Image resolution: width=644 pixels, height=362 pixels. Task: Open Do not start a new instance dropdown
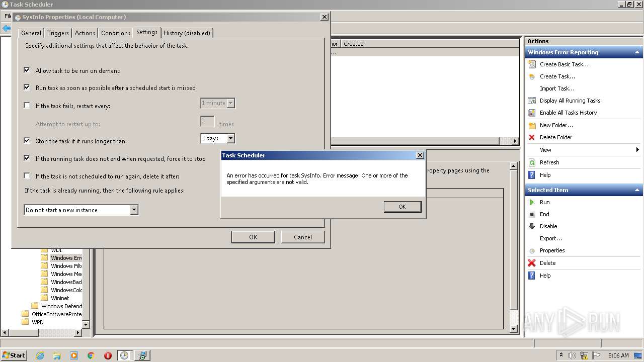(x=134, y=210)
